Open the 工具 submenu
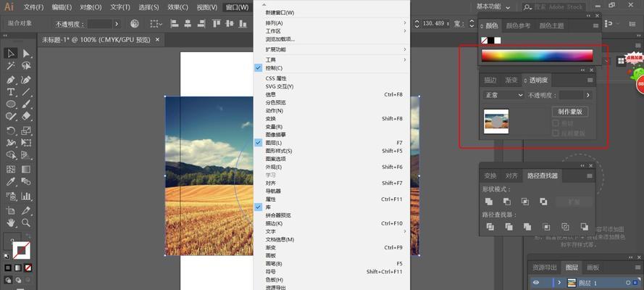The height and width of the screenshot is (290, 644). point(332,60)
